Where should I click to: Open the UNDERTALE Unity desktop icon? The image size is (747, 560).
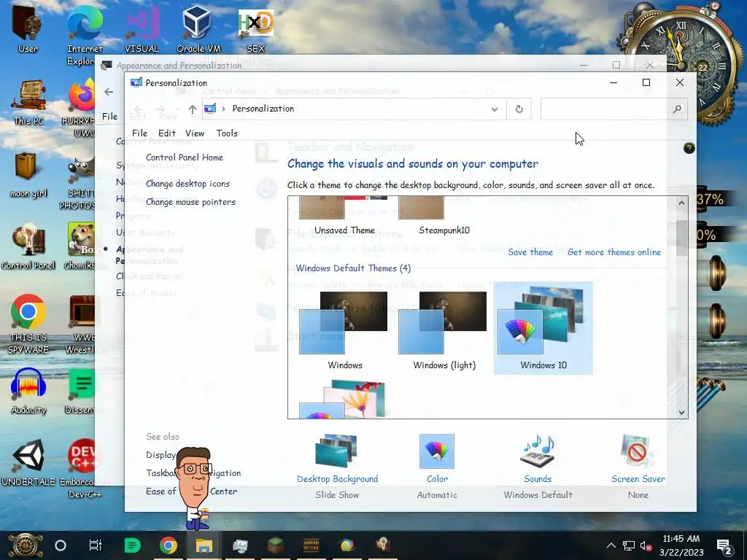point(28,463)
